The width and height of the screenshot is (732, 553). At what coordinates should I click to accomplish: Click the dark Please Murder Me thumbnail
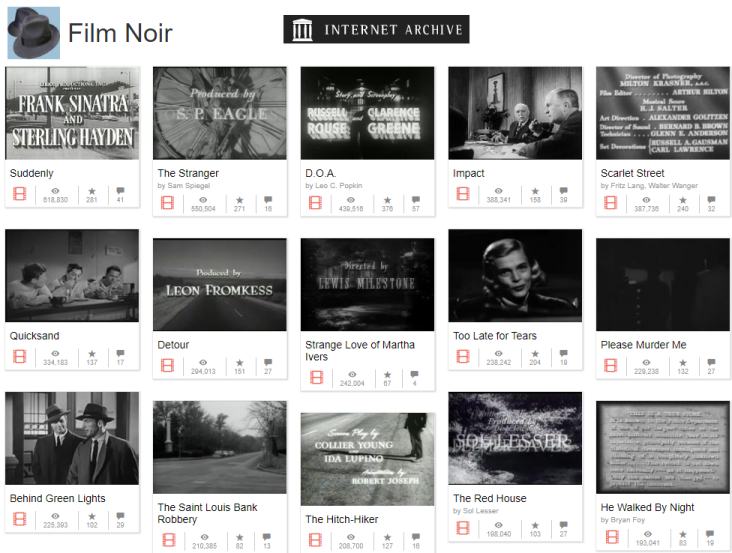[663, 285]
